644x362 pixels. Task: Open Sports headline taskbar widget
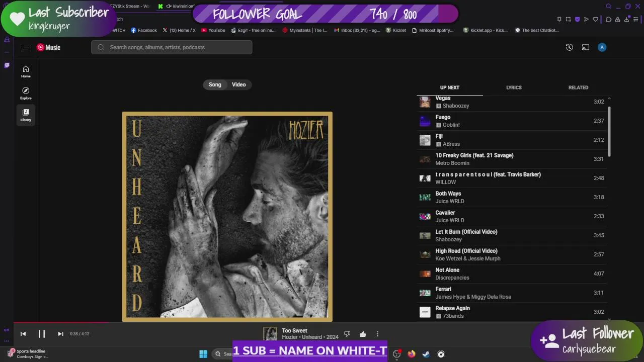point(29,354)
